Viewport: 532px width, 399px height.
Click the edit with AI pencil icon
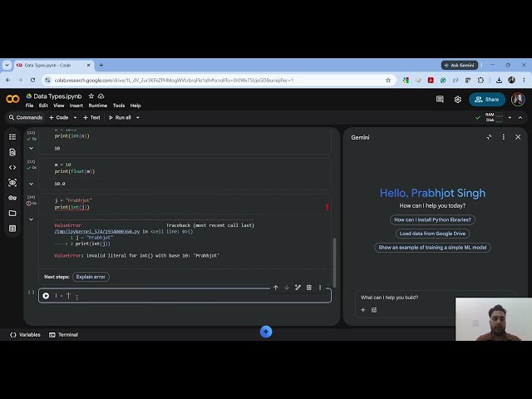[x=298, y=288]
